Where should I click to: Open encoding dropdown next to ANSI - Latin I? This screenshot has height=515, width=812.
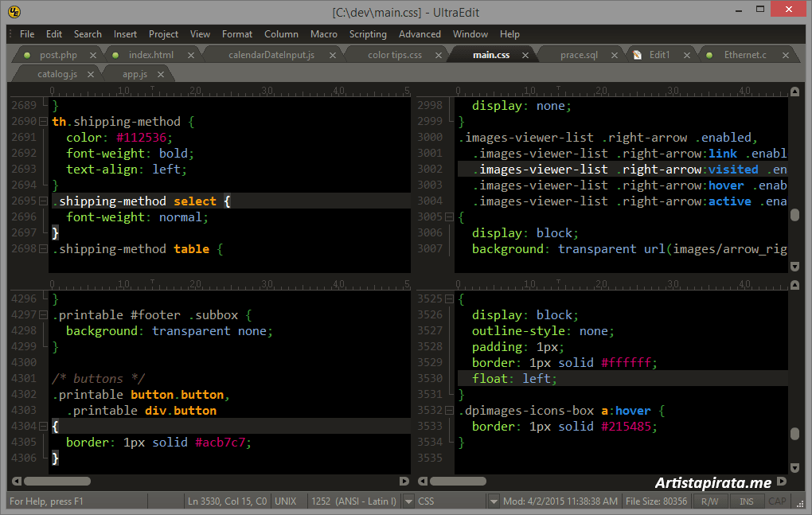click(x=408, y=501)
